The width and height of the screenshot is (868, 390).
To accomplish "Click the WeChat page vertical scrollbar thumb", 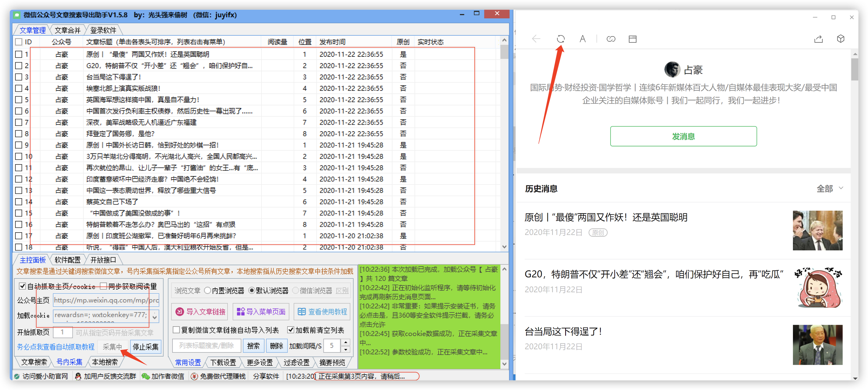I will tap(855, 69).
